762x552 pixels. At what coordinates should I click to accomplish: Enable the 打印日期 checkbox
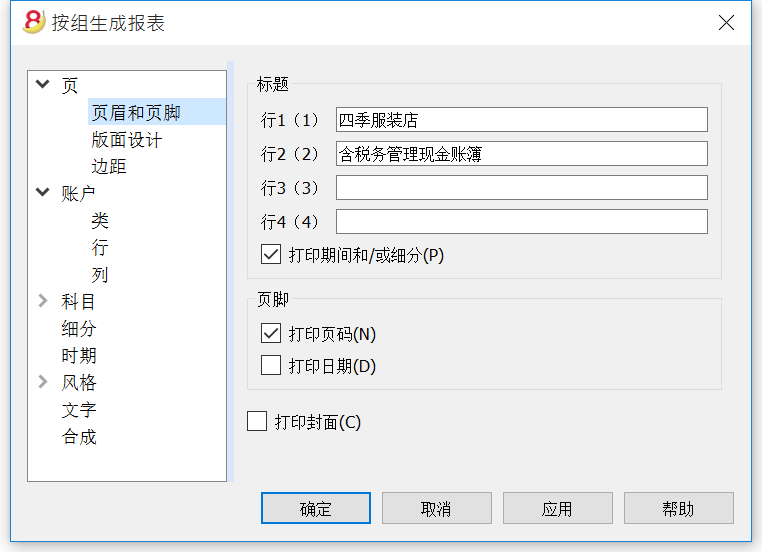271,365
